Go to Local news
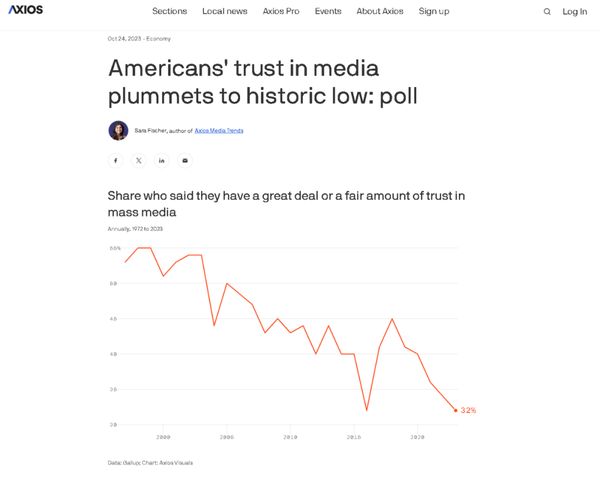Image resolution: width=600 pixels, height=478 pixels. point(224,11)
